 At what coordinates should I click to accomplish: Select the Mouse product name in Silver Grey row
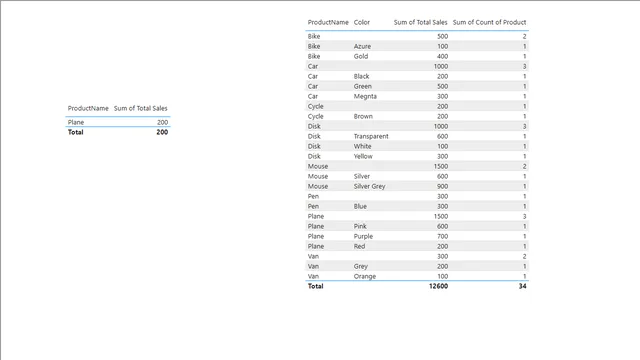tap(318, 186)
